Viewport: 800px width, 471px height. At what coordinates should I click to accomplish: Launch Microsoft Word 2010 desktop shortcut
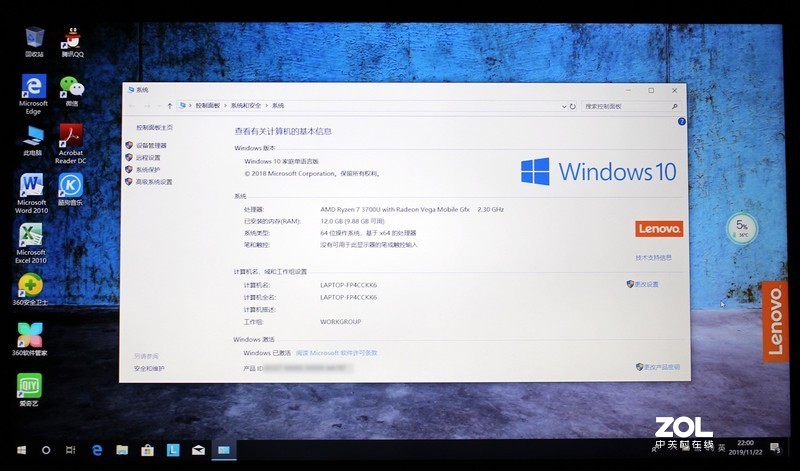32,193
